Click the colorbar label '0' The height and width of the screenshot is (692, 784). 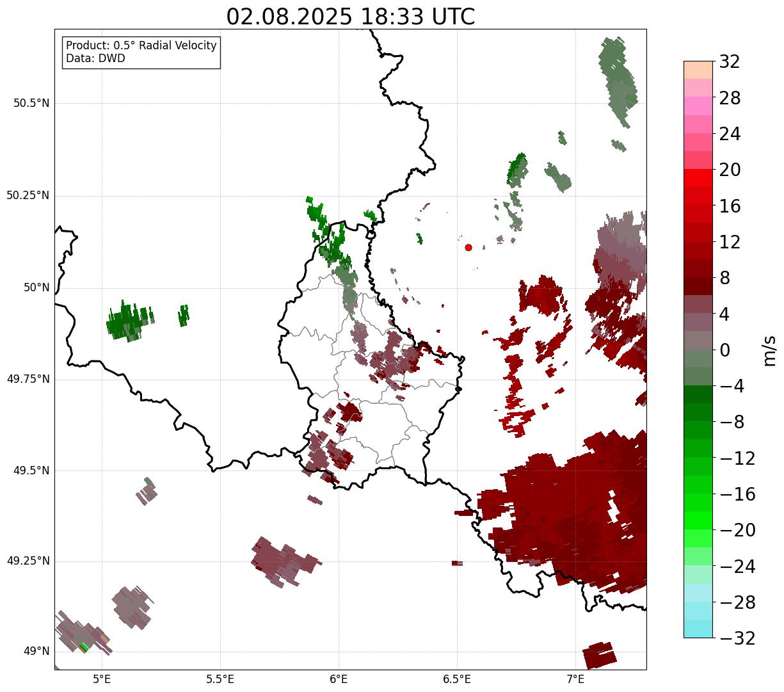(x=724, y=350)
